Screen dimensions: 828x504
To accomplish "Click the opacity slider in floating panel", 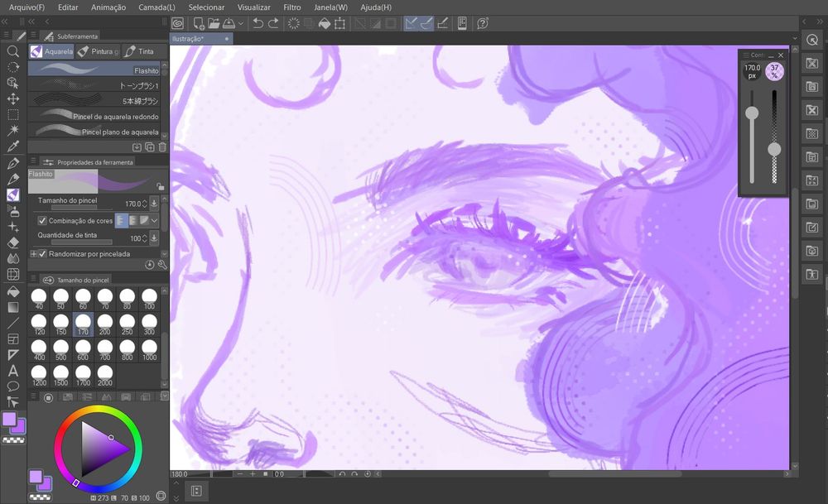I will point(774,137).
